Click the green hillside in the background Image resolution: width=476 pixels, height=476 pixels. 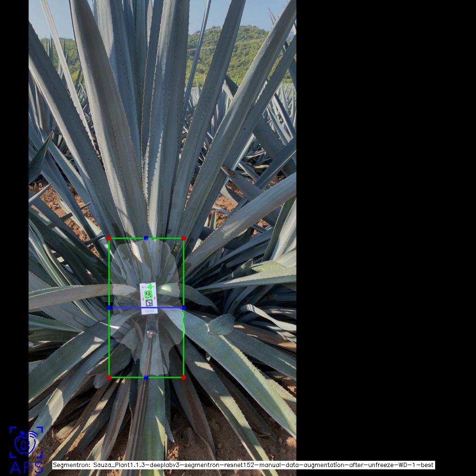pos(228,52)
